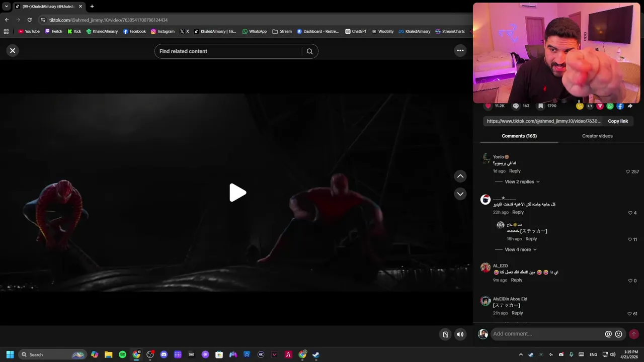Repost video with yellow repost icon

(x=580, y=106)
